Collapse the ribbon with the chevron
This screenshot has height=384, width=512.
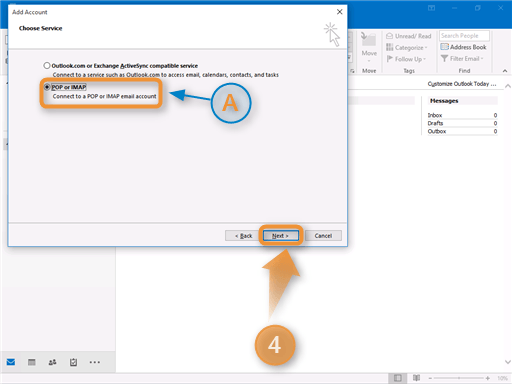tap(505, 71)
